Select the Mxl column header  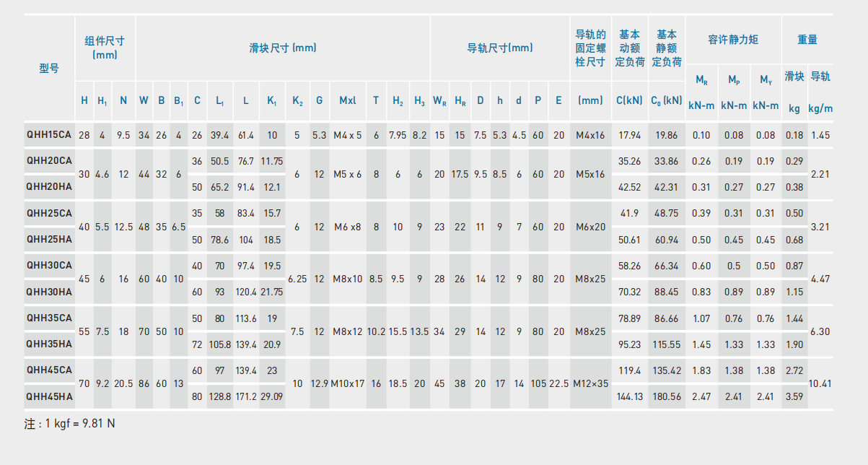point(348,100)
